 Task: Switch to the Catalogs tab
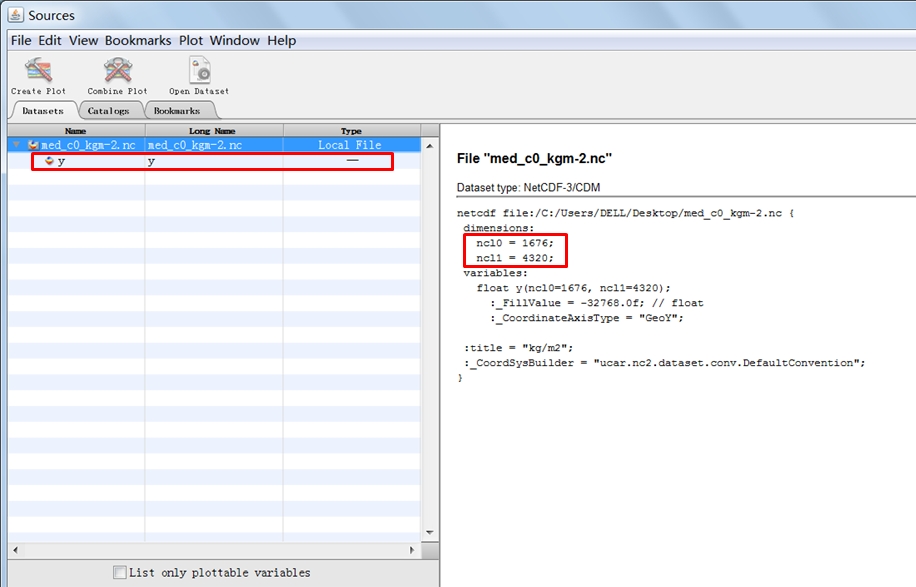108,111
